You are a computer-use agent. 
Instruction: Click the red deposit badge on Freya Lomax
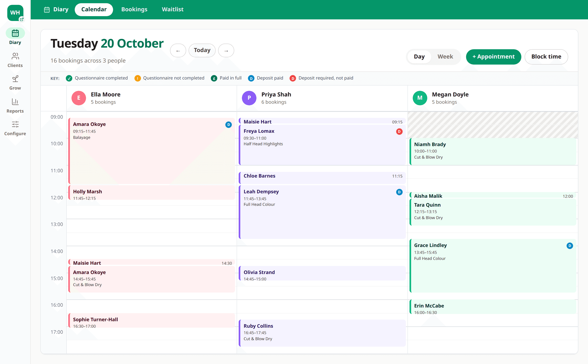point(399,132)
